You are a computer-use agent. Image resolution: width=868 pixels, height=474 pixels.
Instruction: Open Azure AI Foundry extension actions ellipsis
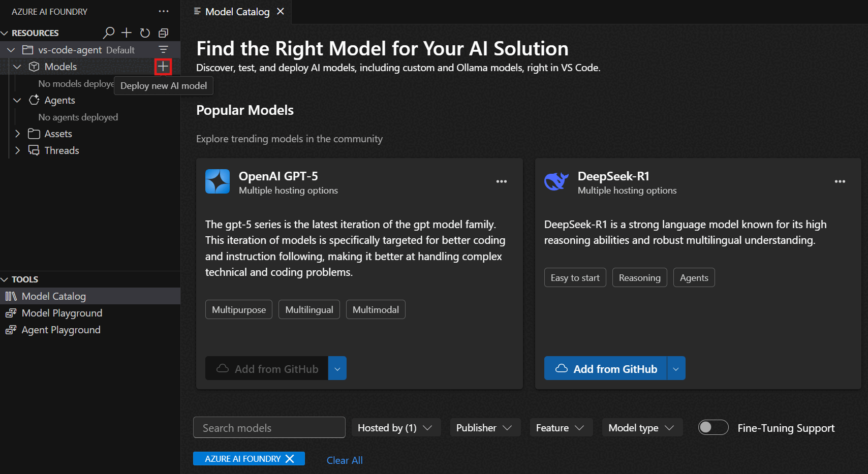(x=163, y=11)
